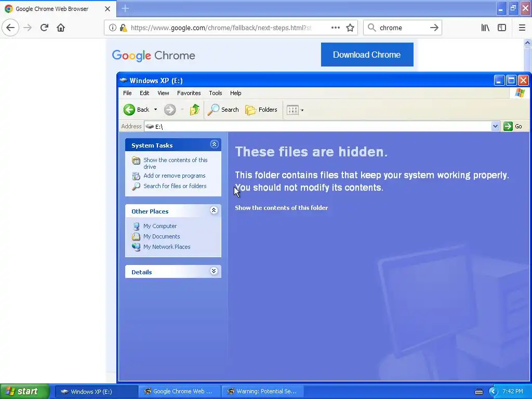Open the File menu in Explorer
The height and width of the screenshot is (399, 532).
127,93
